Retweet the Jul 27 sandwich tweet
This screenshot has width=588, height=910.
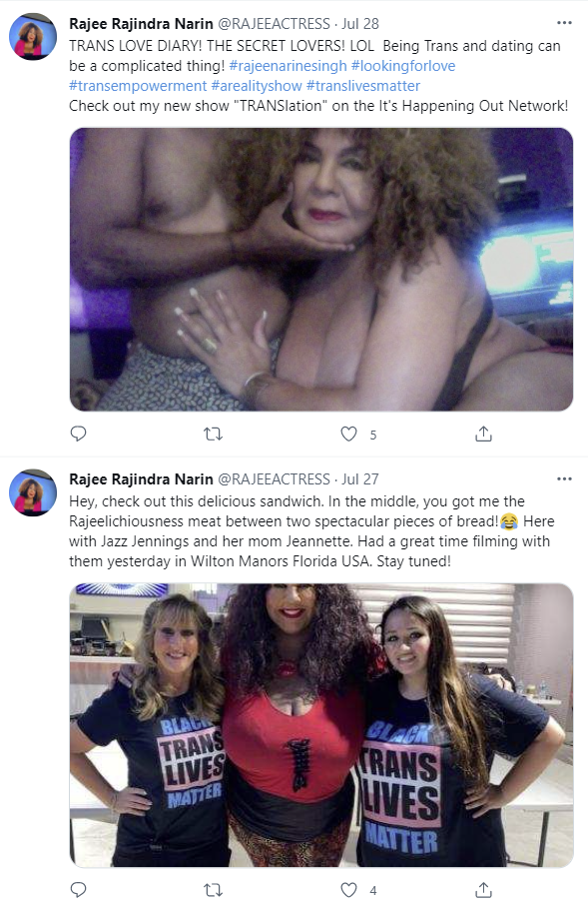point(214,889)
